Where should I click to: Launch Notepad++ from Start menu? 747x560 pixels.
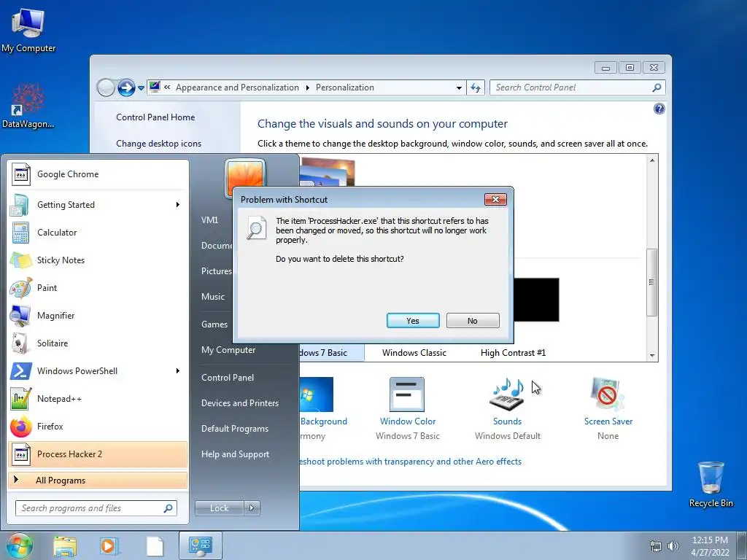point(98,399)
